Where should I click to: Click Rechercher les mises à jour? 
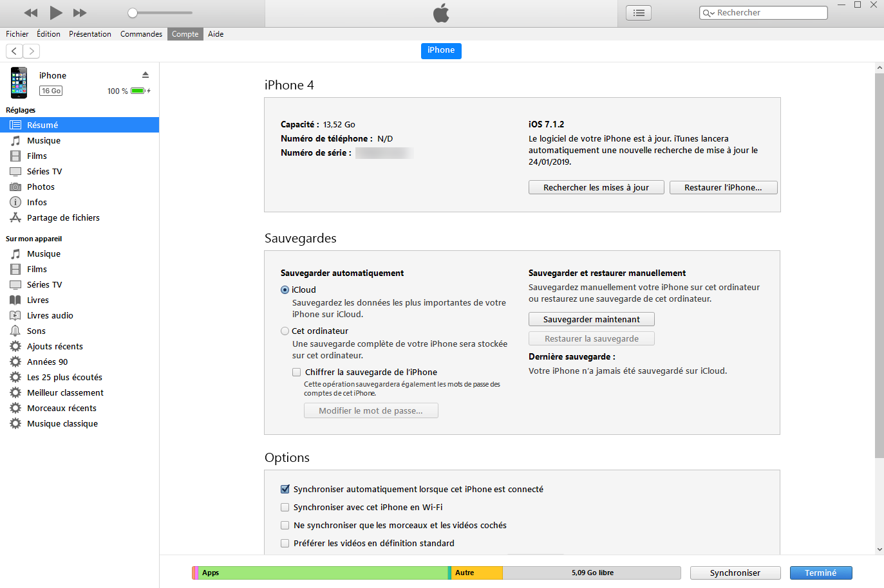point(596,188)
